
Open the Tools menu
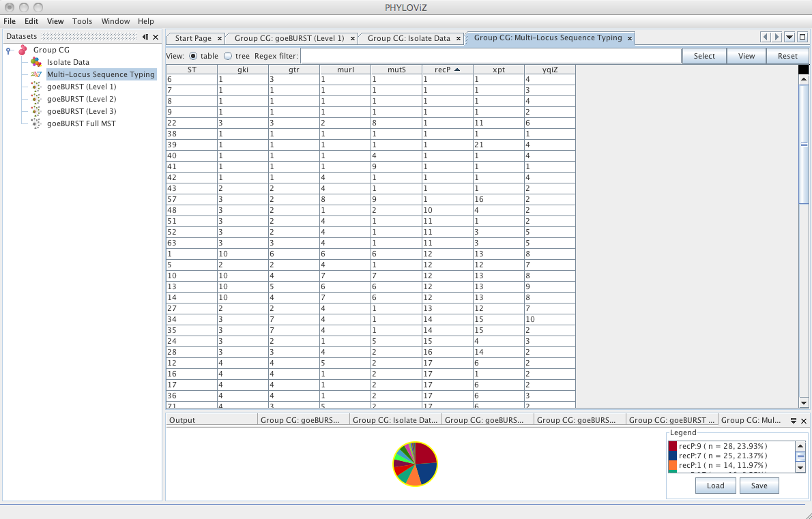[83, 21]
